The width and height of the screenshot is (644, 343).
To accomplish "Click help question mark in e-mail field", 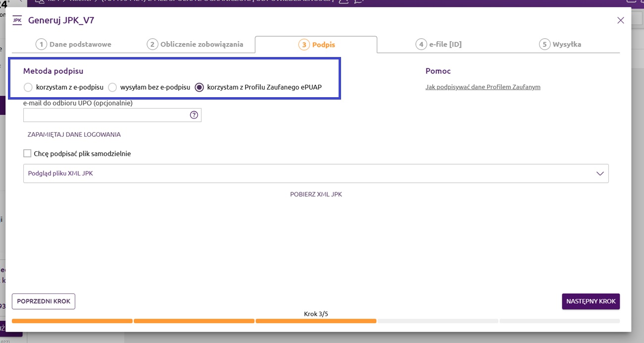I will pyautogui.click(x=194, y=115).
